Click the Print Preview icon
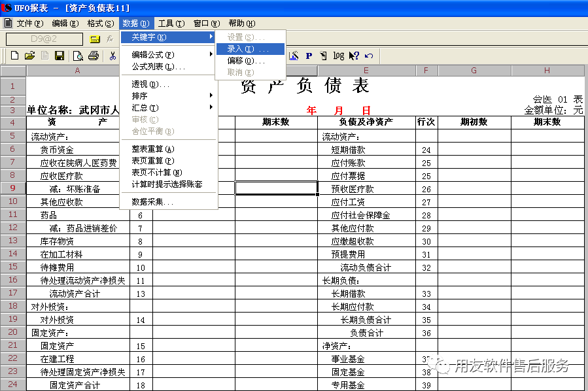588x391 pixels. point(78,56)
